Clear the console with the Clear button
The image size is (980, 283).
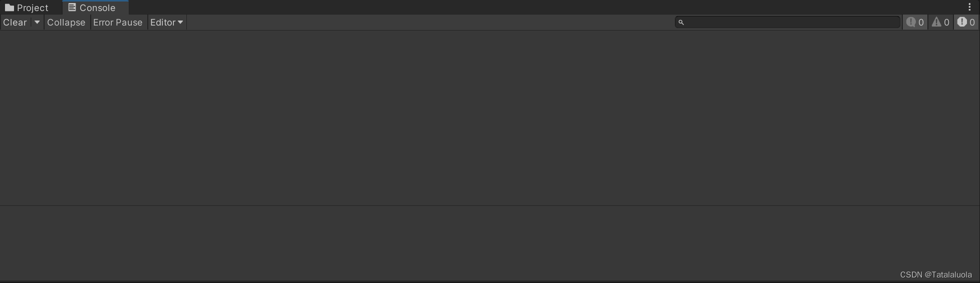tap(15, 23)
